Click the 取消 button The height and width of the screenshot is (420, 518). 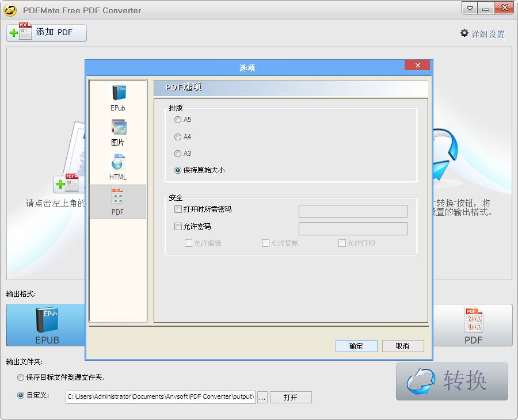pos(403,346)
